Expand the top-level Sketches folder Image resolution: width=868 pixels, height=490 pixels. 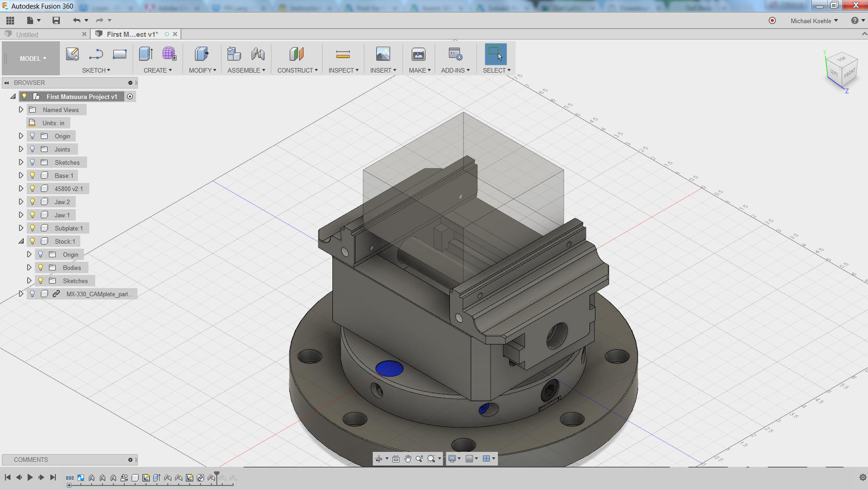pos(21,162)
